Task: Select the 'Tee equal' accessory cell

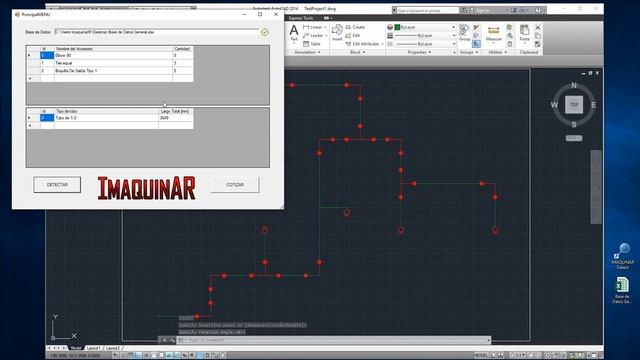Action: 113,63
